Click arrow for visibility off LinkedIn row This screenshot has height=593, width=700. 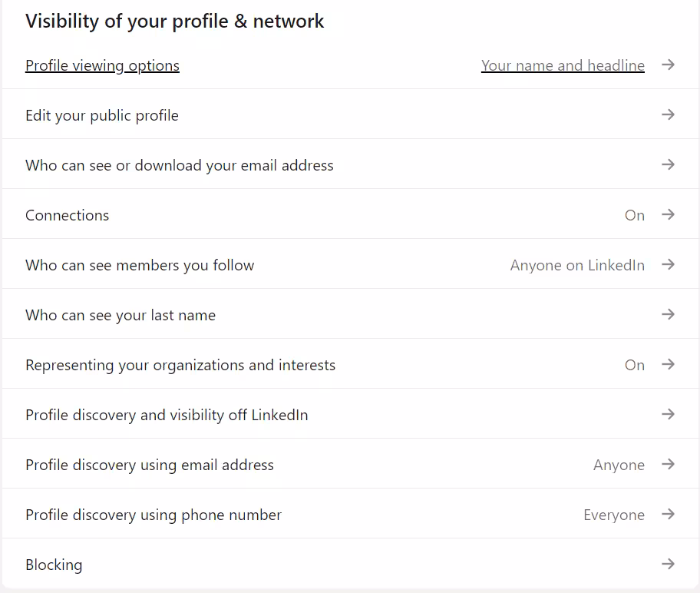tap(668, 415)
